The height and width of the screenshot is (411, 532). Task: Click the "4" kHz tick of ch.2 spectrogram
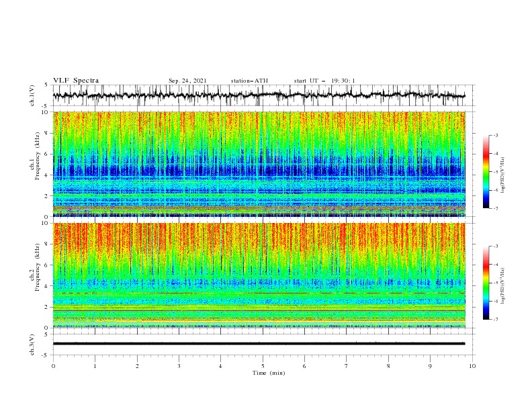coord(47,286)
